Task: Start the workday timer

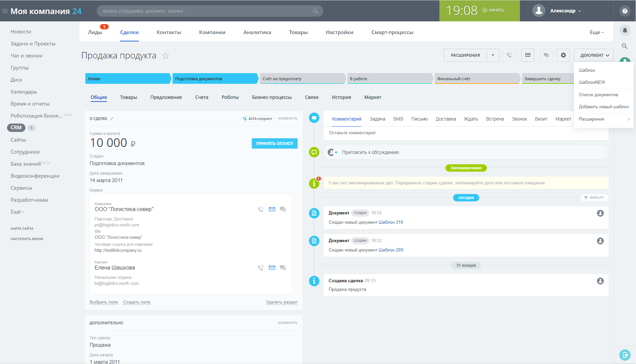Action: click(493, 10)
